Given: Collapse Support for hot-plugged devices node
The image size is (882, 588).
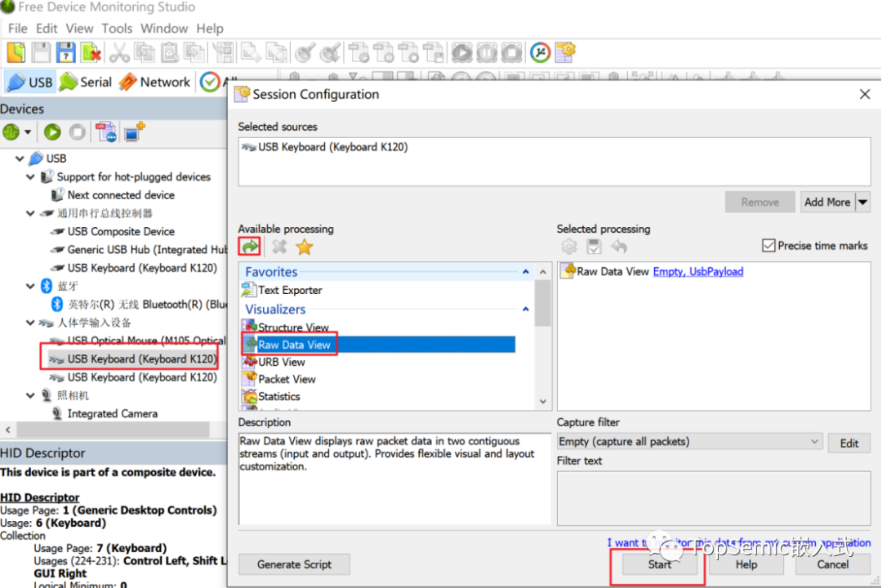Looking at the screenshot, I should click(x=30, y=176).
